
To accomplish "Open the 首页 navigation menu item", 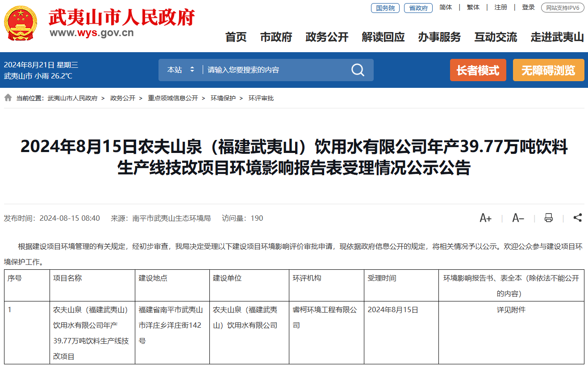I will pos(236,37).
